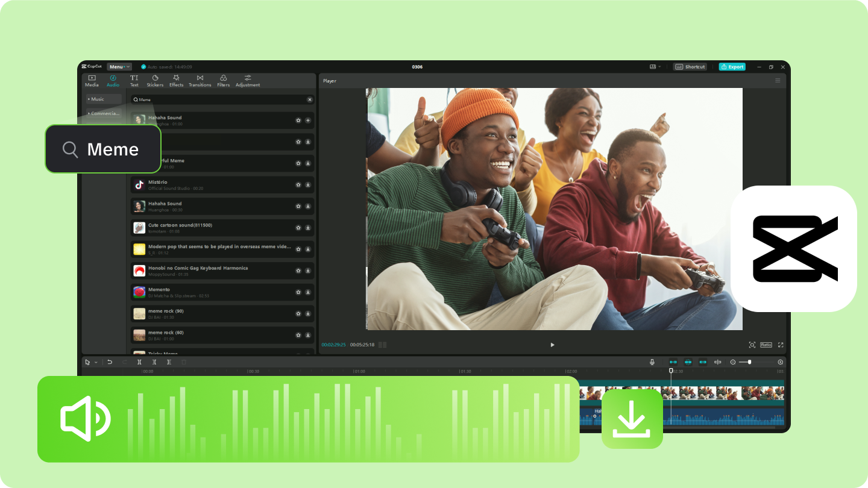Click the timeline zoom slider handle

(x=749, y=362)
